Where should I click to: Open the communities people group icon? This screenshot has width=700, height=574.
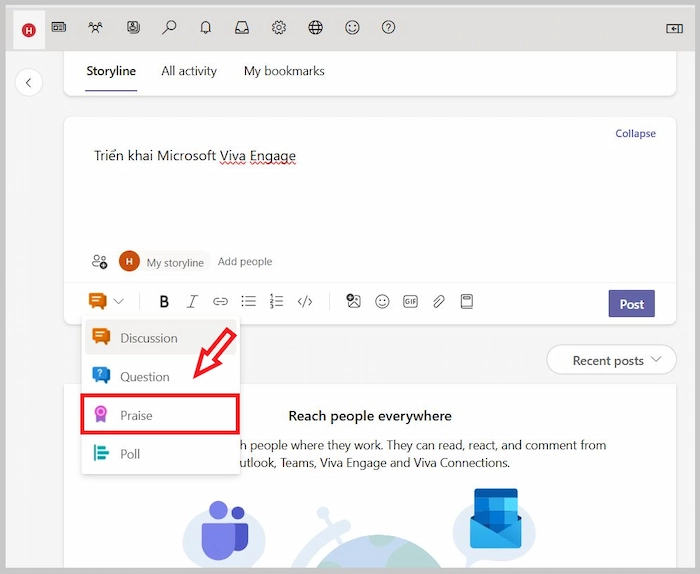pyautogui.click(x=96, y=28)
